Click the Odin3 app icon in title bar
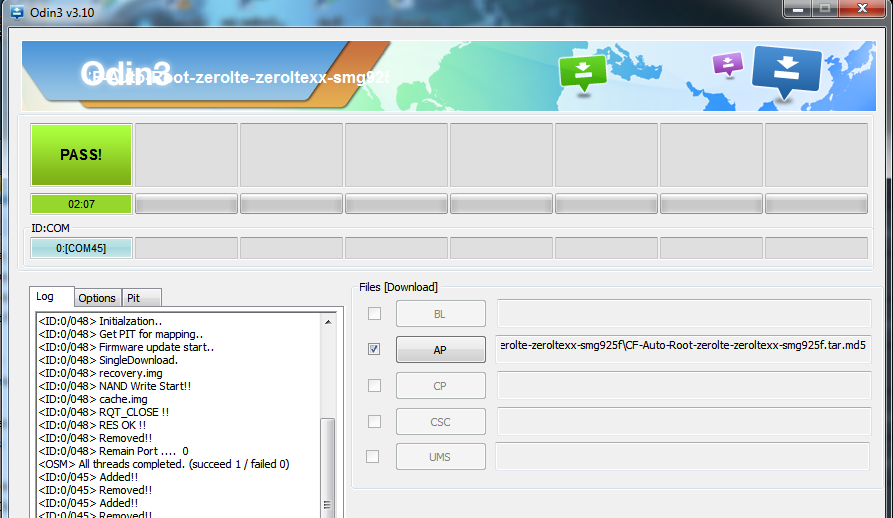Screen dimensions: 893x518 pyautogui.click(x=17, y=12)
